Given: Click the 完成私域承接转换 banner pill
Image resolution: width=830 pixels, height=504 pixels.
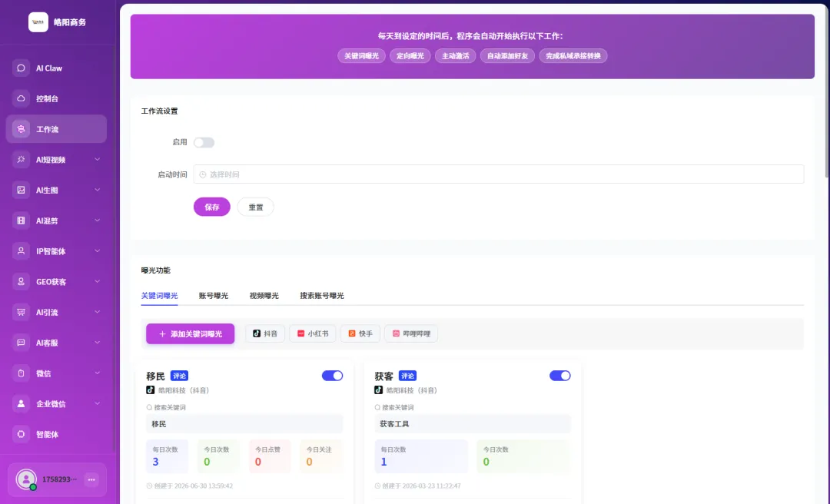Looking at the screenshot, I should pyautogui.click(x=573, y=56).
